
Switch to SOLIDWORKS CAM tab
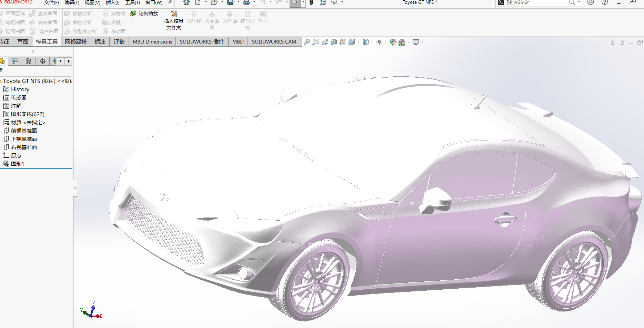tap(274, 42)
